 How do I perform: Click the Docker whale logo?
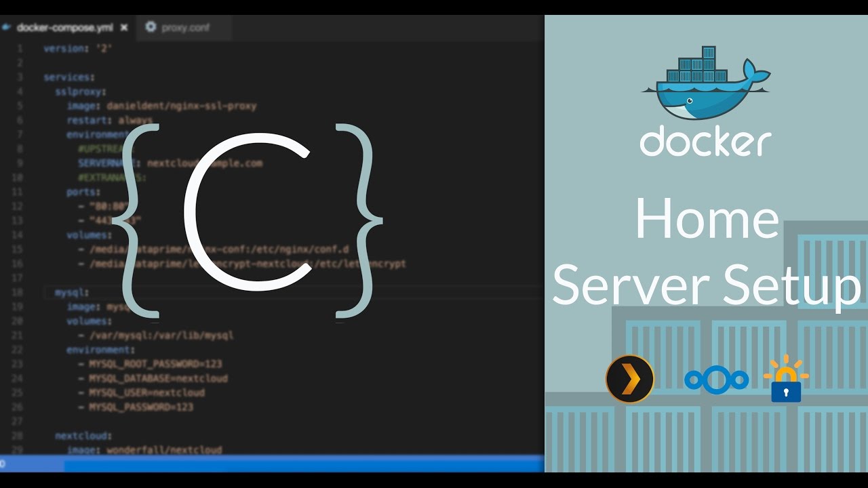tap(706, 83)
